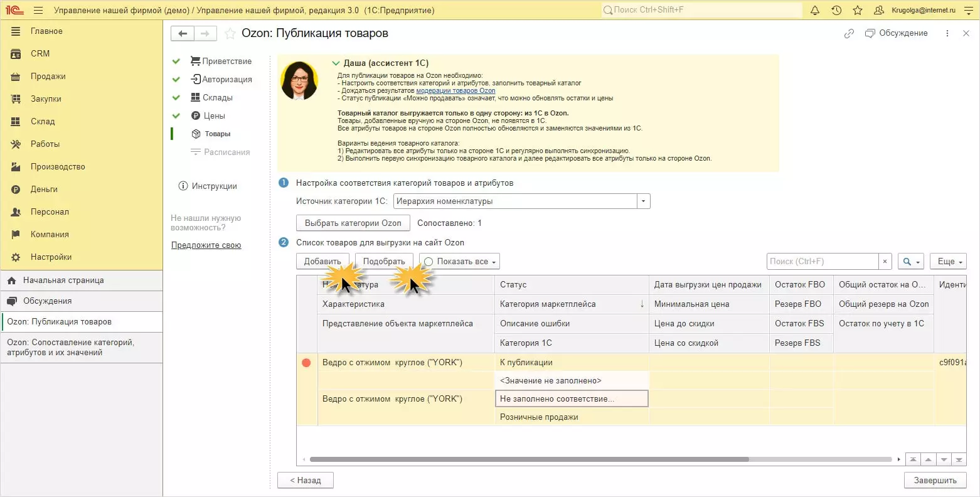The image size is (980, 497).
Task: Go to the Авторизация wizard step
Action: pos(221,79)
